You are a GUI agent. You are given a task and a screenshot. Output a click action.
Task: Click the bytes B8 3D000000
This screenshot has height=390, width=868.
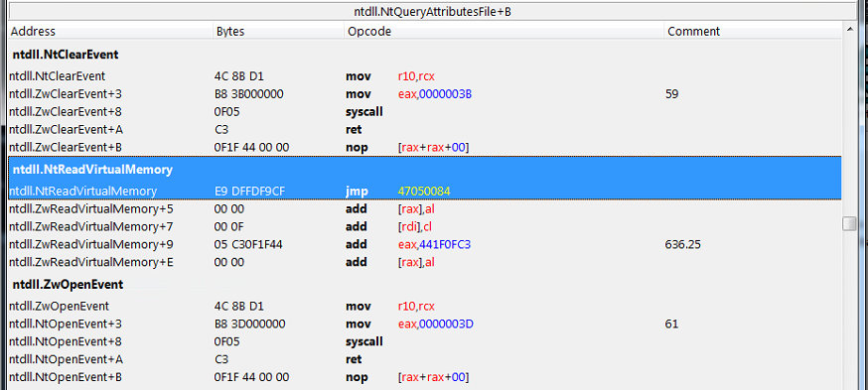click(249, 324)
